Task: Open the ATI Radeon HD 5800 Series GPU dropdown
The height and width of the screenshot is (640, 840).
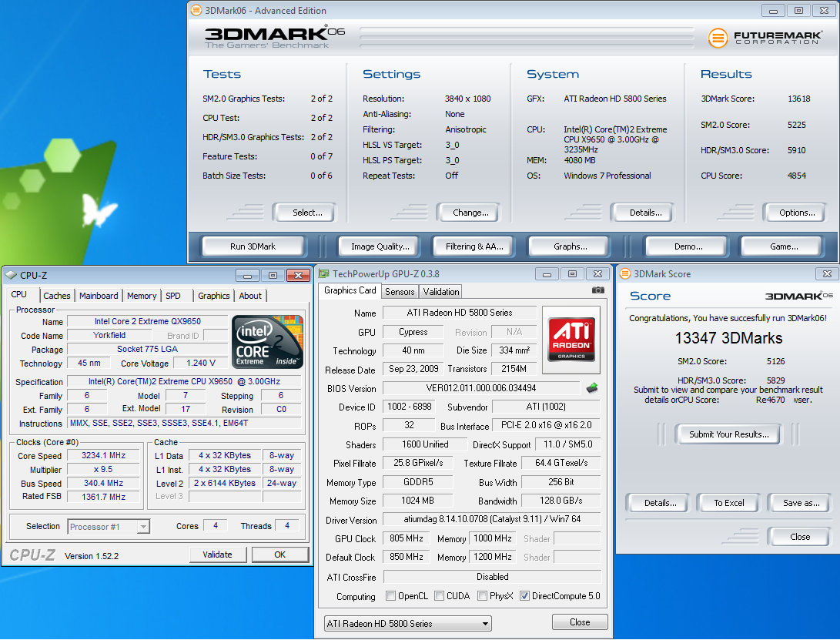Action: [408, 623]
